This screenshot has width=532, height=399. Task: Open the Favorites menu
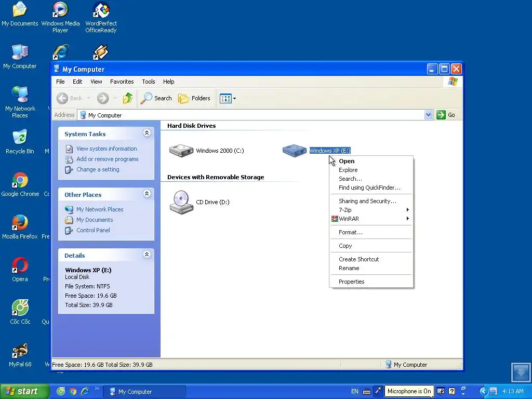pos(122,82)
